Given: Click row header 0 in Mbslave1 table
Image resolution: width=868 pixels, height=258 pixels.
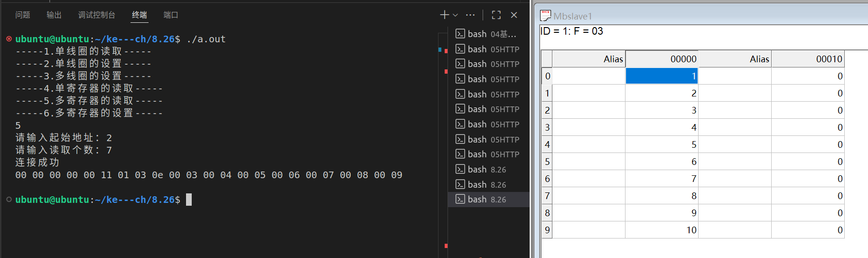Looking at the screenshot, I should pyautogui.click(x=547, y=76).
